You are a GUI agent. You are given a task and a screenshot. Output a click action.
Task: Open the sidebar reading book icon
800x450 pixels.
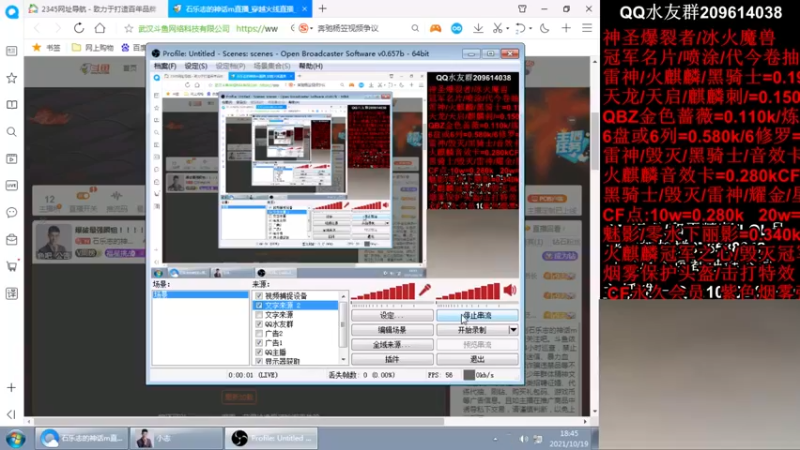[x=11, y=105]
